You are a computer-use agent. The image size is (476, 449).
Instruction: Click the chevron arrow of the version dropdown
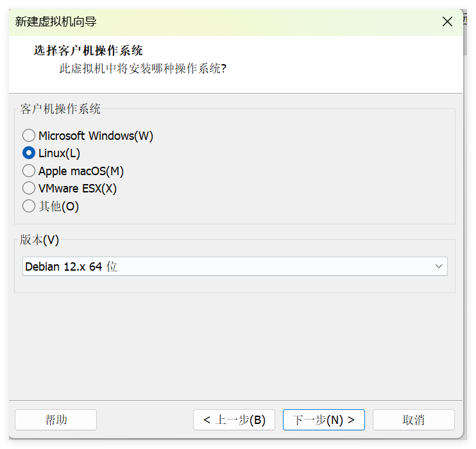pyautogui.click(x=439, y=266)
